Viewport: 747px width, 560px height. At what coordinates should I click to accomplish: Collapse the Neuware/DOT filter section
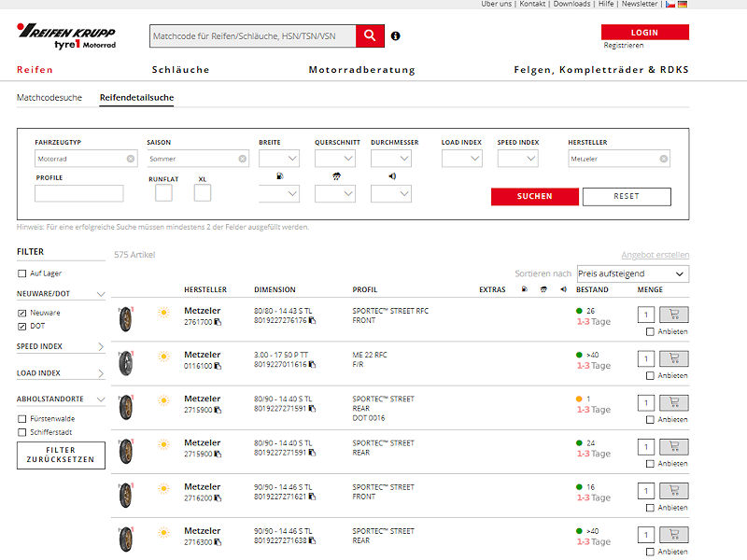pyautogui.click(x=101, y=294)
